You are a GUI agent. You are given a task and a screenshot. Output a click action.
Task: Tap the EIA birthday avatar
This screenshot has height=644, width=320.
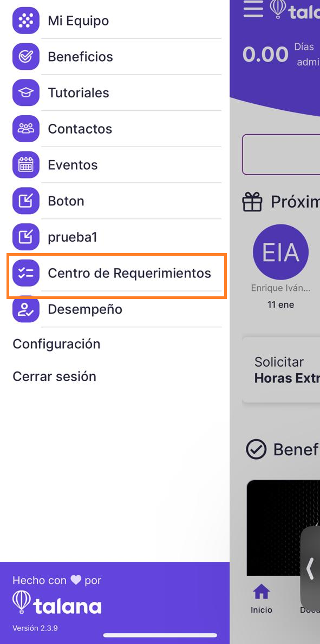click(x=280, y=252)
